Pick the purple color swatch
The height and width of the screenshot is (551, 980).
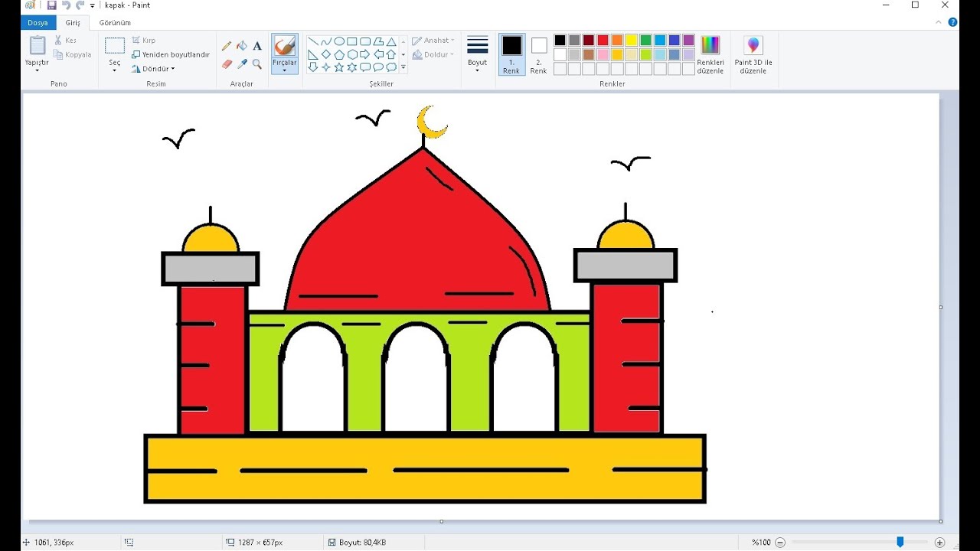point(688,41)
